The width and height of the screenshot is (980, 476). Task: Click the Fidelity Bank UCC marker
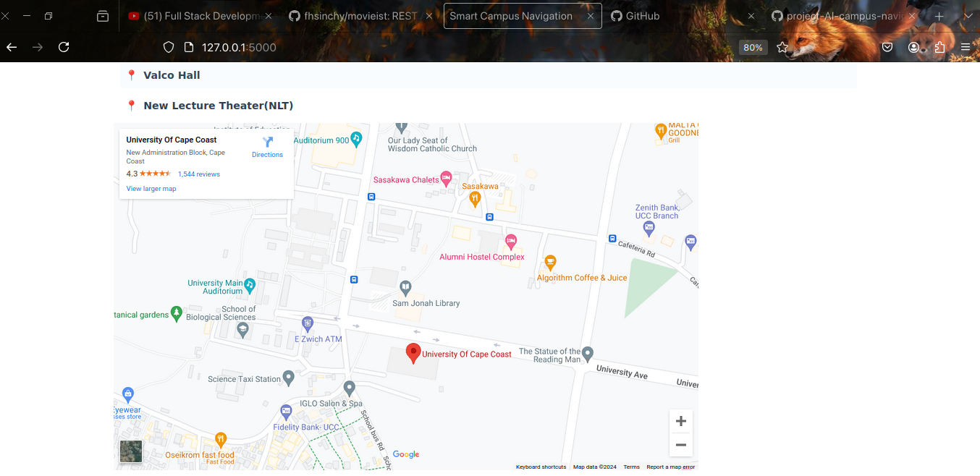pos(287,411)
